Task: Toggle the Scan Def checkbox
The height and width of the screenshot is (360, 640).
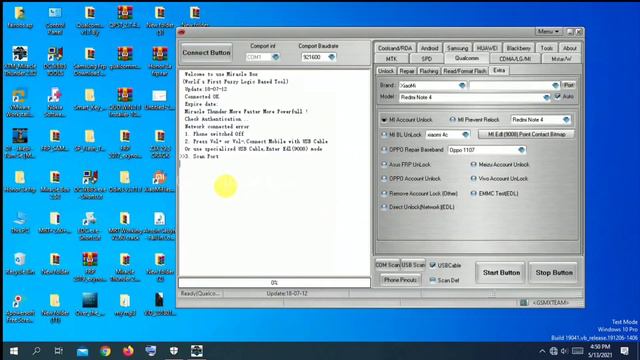Action: [433, 280]
